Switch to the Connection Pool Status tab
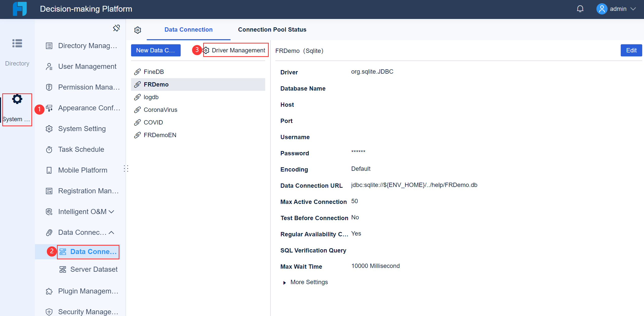Screen dimensions: 644x316 tap(272, 30)
